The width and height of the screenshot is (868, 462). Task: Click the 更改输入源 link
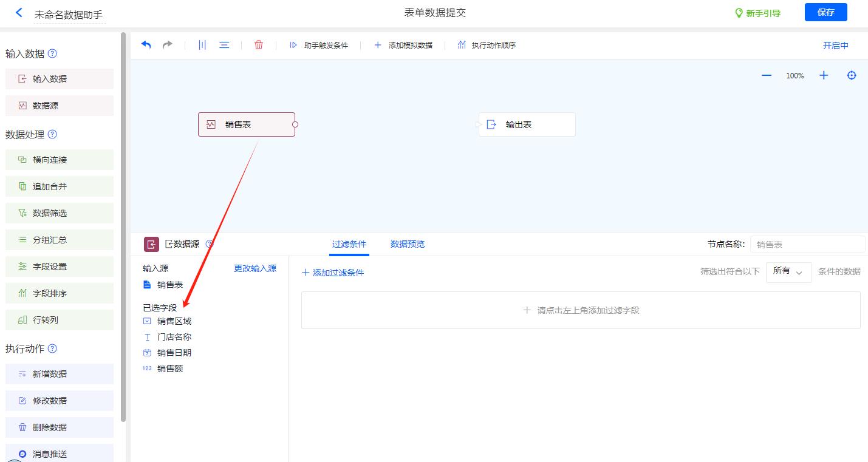[x=255, y=268]
